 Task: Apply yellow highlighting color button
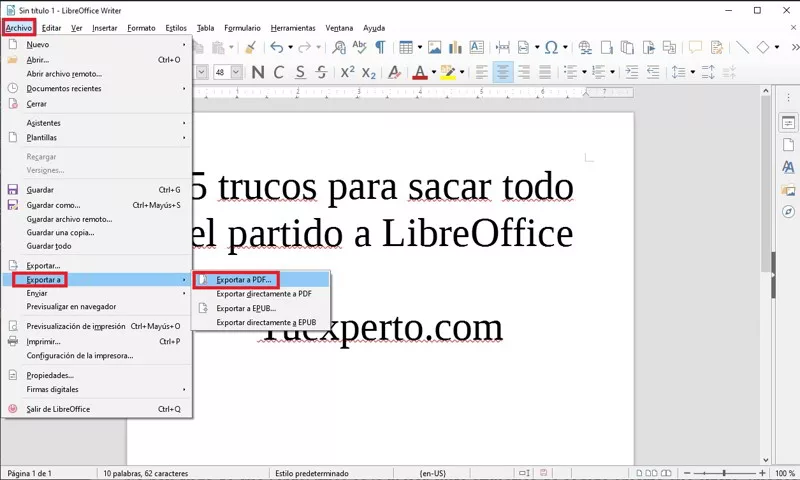[x=448, y=72]
